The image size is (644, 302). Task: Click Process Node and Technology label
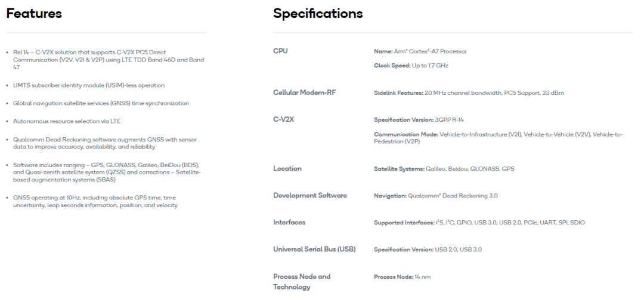point(302,282)
